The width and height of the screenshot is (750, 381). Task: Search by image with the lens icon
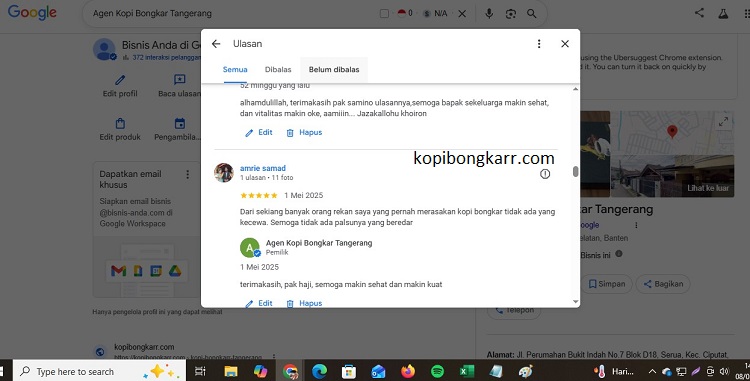click(x=510, y=14)
